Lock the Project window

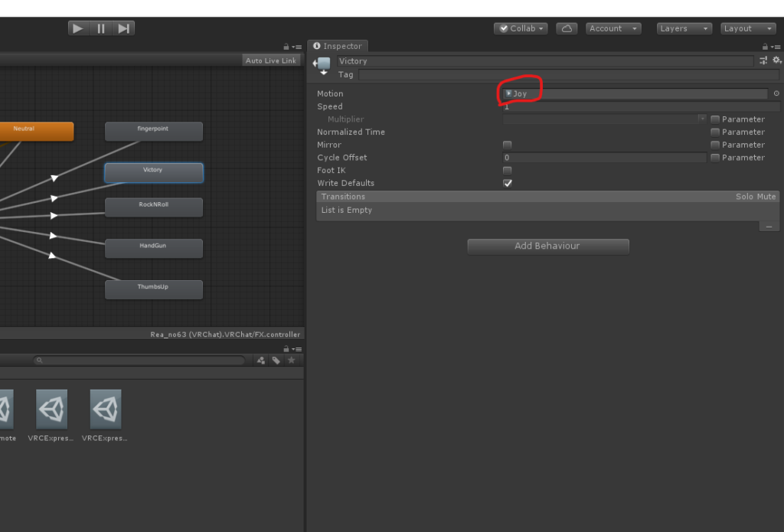click(286, 348)
